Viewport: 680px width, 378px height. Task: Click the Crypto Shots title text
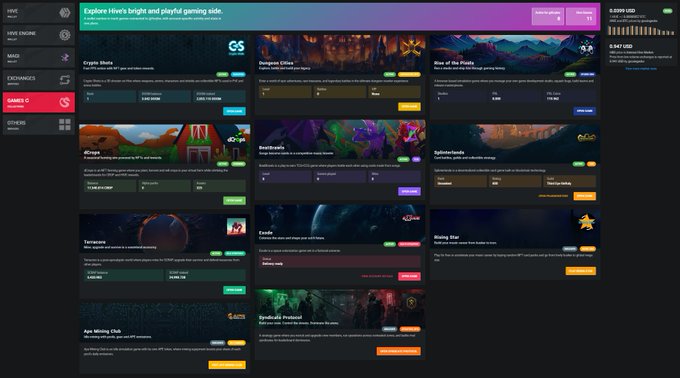tap(98, 63)
